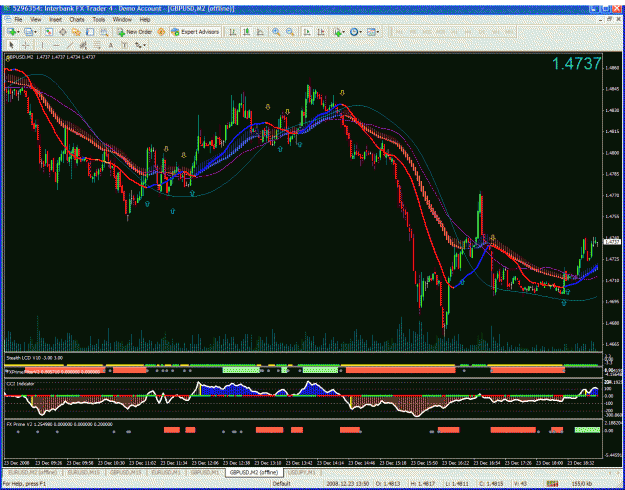Open the Data Window icon
Screen dimensions: 625x490
(63, 32)
